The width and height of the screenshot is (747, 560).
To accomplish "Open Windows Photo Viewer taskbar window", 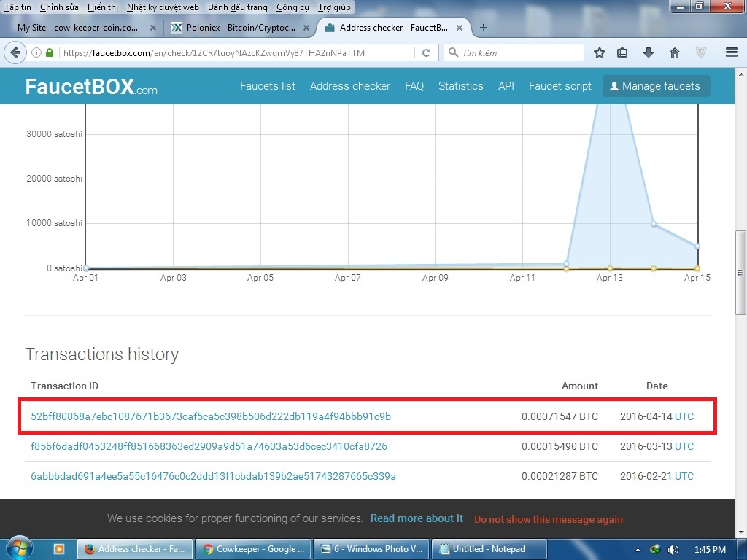I will (x=371, y=549).
